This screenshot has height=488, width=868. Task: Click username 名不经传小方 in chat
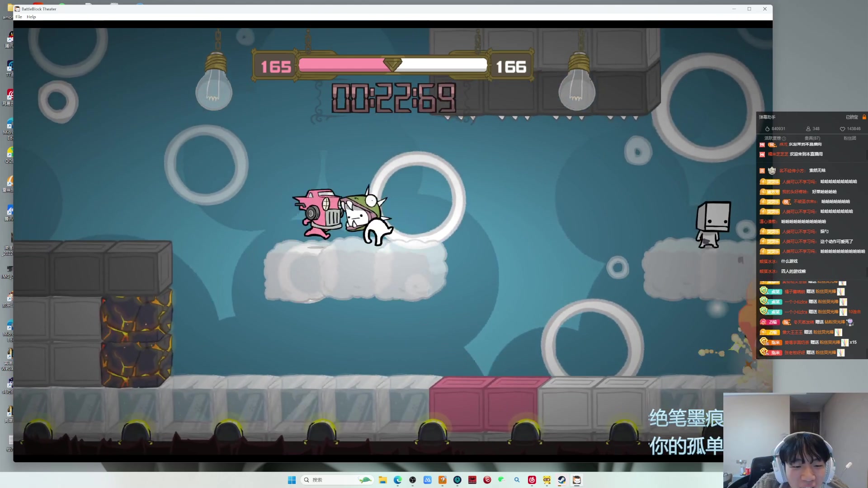click(x=793, y=171)
